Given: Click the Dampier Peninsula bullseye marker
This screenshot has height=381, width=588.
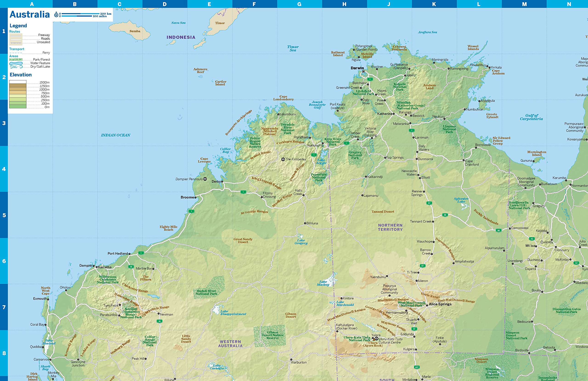Looking at the screenshot, I should coord(205,179).
